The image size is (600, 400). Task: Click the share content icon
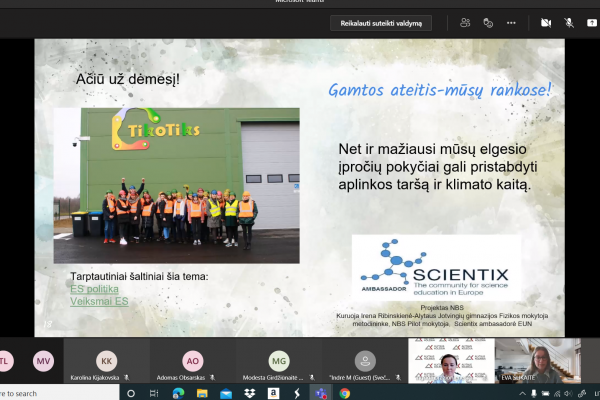[x=592, y=23]
